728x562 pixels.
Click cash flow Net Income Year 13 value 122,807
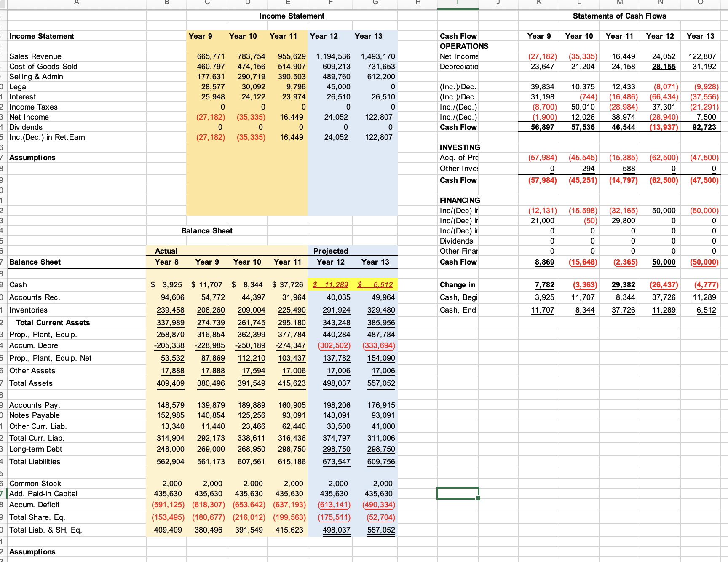(702, 56)
